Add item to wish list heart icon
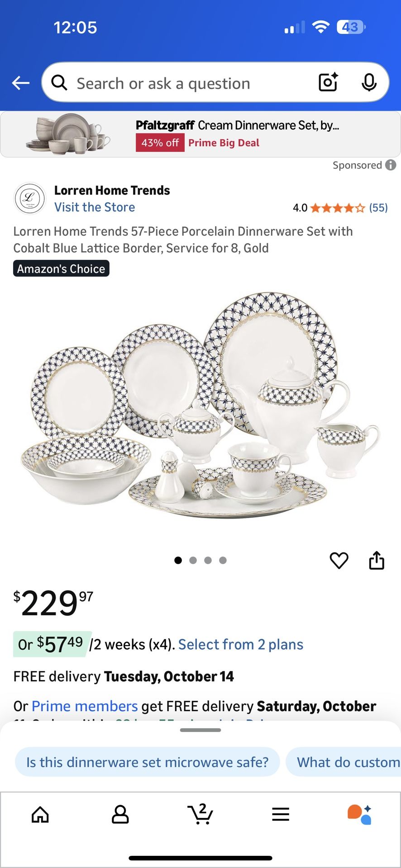This screenshot has height=868, width=401. (x=339, y=561)
